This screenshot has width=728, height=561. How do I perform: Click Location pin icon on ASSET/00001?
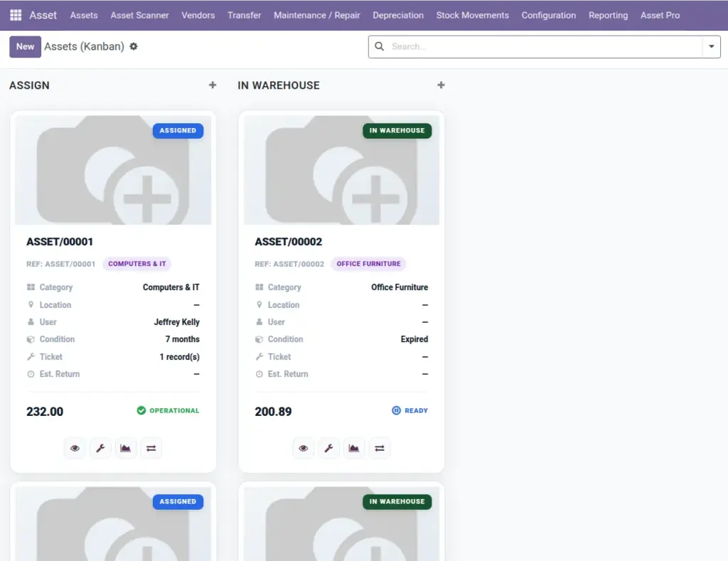[x=31, y=304]
